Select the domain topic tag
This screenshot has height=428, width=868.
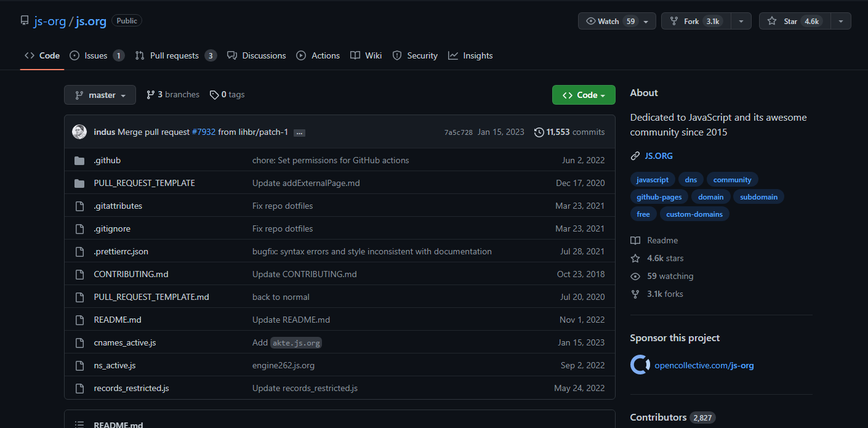pos(711,197)
